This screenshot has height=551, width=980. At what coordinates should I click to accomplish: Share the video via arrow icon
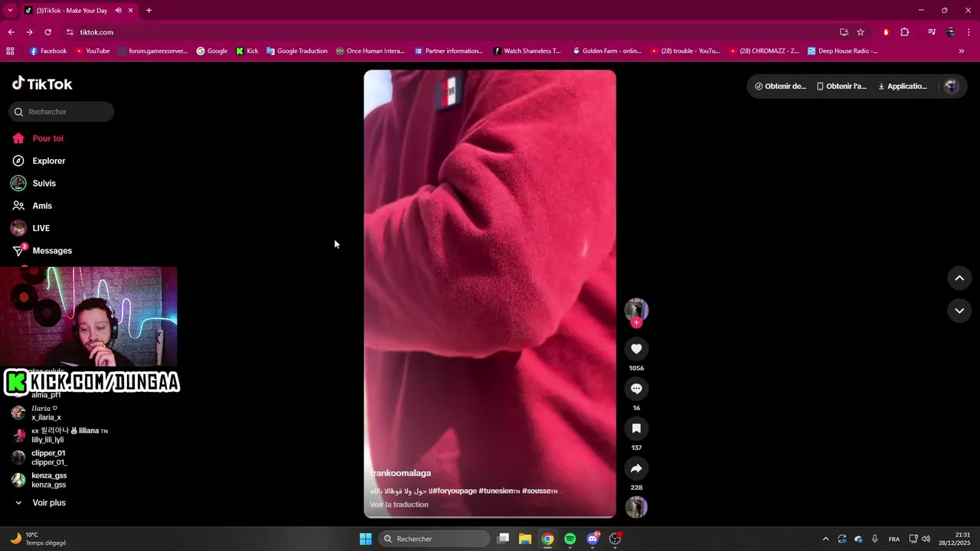point(636,468)
